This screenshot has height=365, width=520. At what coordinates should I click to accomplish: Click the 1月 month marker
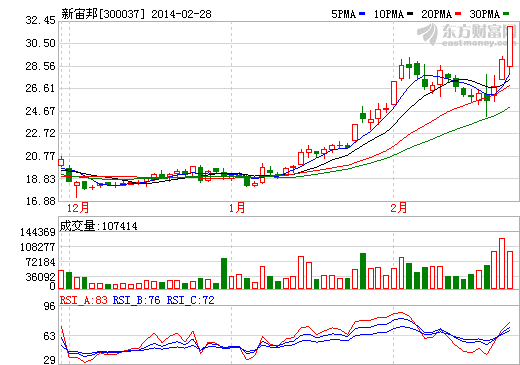[237, 208]
